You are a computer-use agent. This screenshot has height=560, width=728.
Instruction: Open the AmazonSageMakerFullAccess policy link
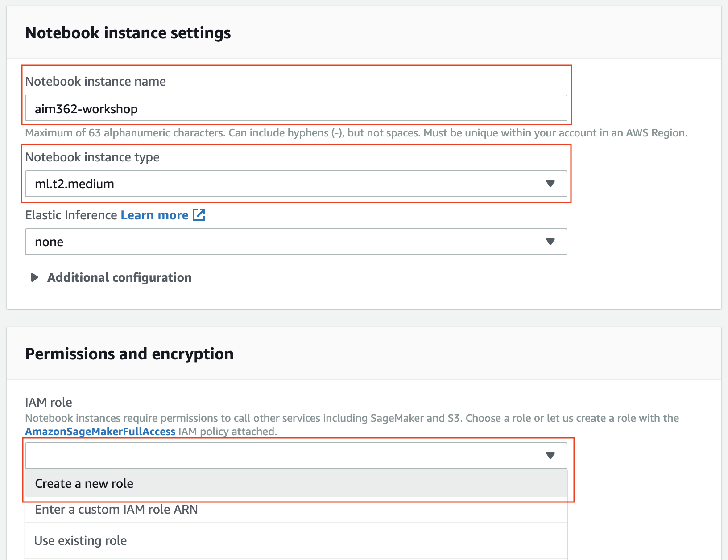(x=100, y=432)
